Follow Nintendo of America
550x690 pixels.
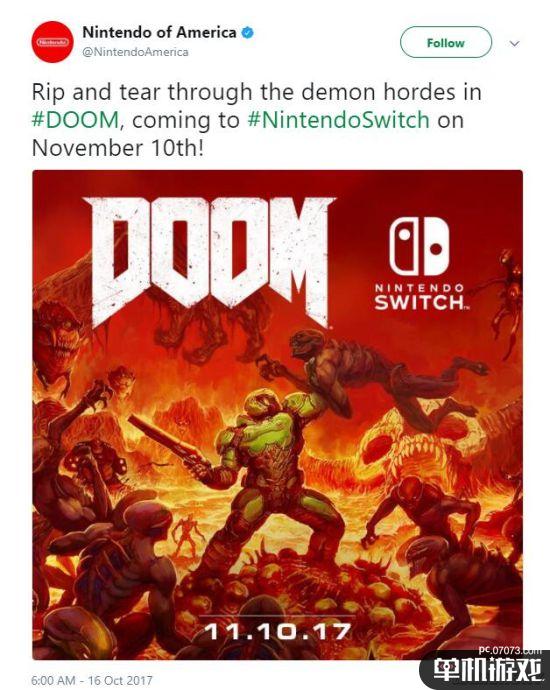point(446,42)
